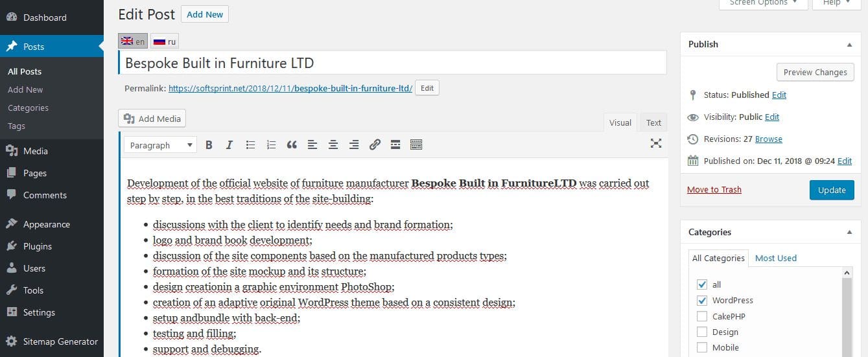
Task: Enable distraction-free fullscreen mode
Action: (x=656, y=144)
